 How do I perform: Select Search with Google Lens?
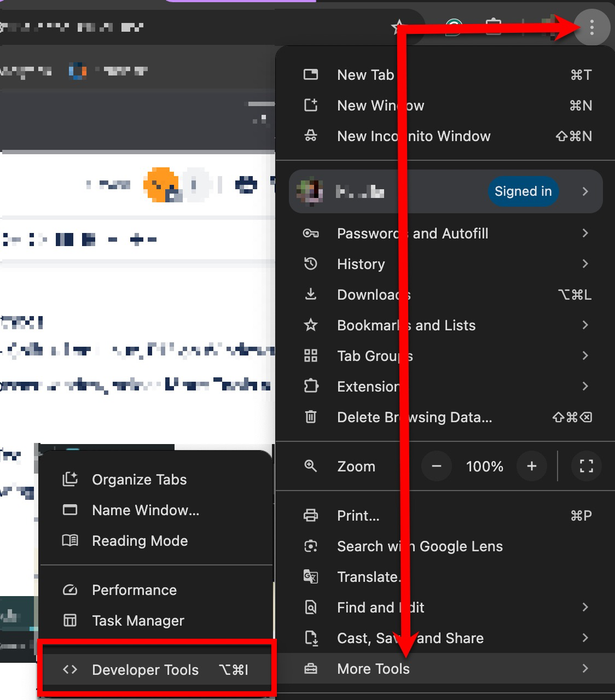pos(420,546)
